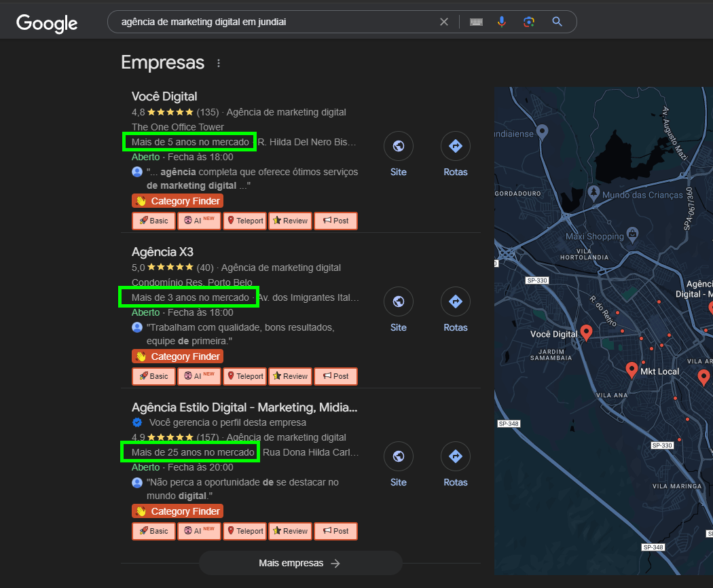Click the Google logo
713x588 pixels.
point(47,23)
